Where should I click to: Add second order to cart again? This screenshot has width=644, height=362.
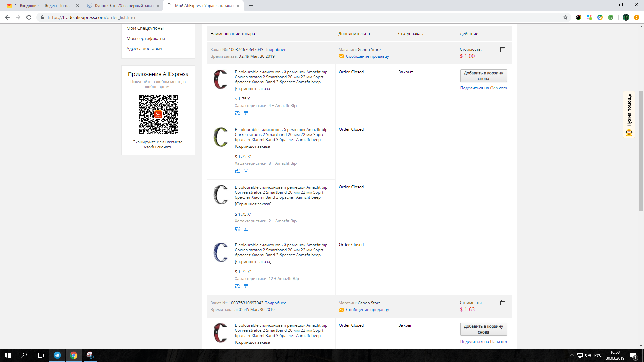483,329
